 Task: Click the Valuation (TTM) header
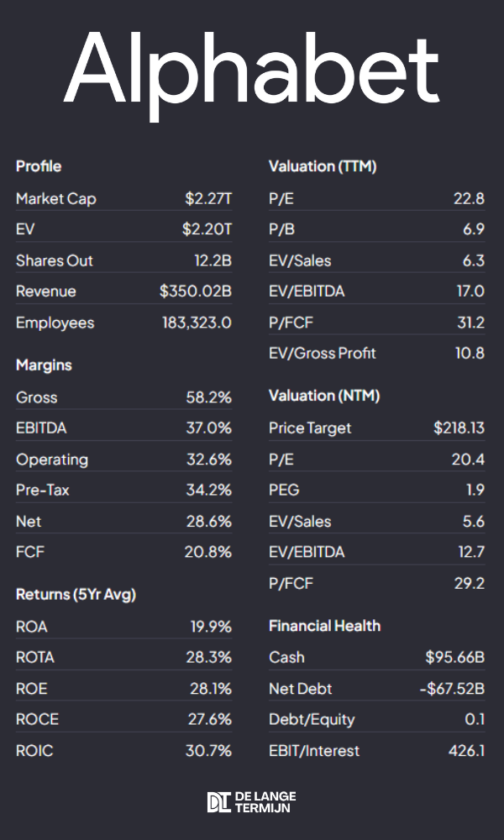(323, 166)
